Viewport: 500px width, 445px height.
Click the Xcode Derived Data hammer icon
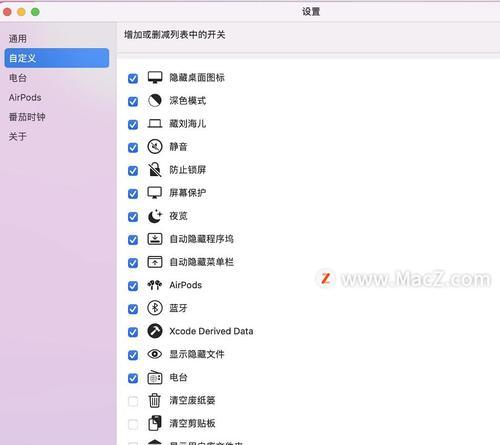click(x=155, y=331)
